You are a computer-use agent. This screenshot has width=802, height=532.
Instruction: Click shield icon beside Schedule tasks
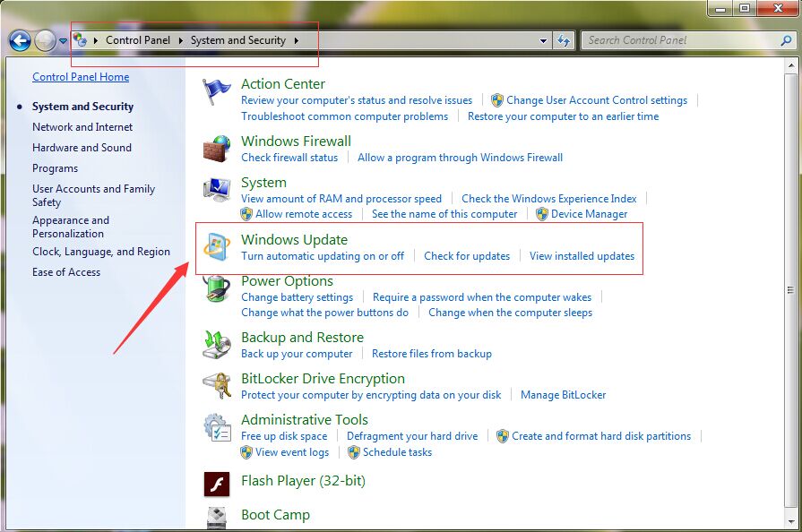tap(354, 452)
